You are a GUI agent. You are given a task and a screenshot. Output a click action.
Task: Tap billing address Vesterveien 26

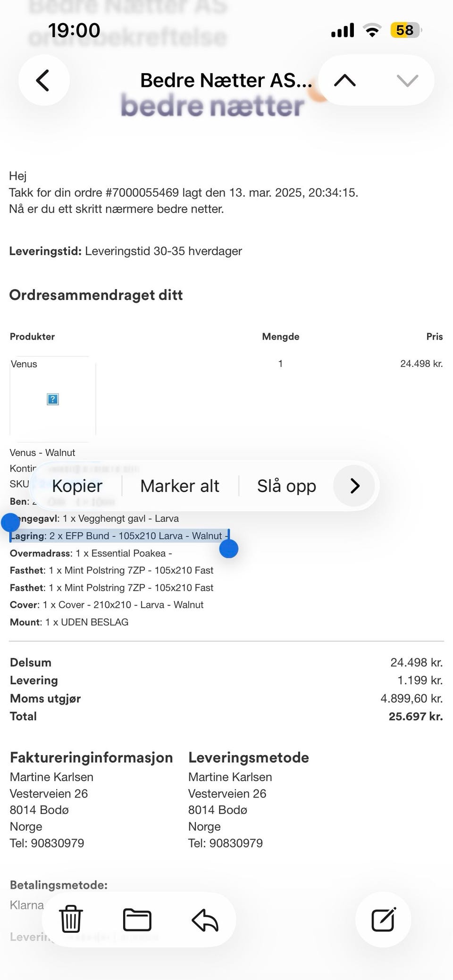pyautogui.click(x=49, y=794)
